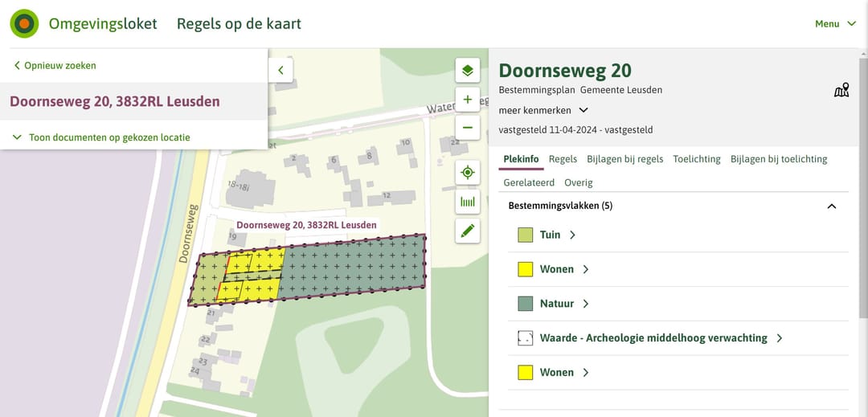Open the Natuur zoning details
The width and height of the screenshot is (868, 417).
(x=557, y=304)
